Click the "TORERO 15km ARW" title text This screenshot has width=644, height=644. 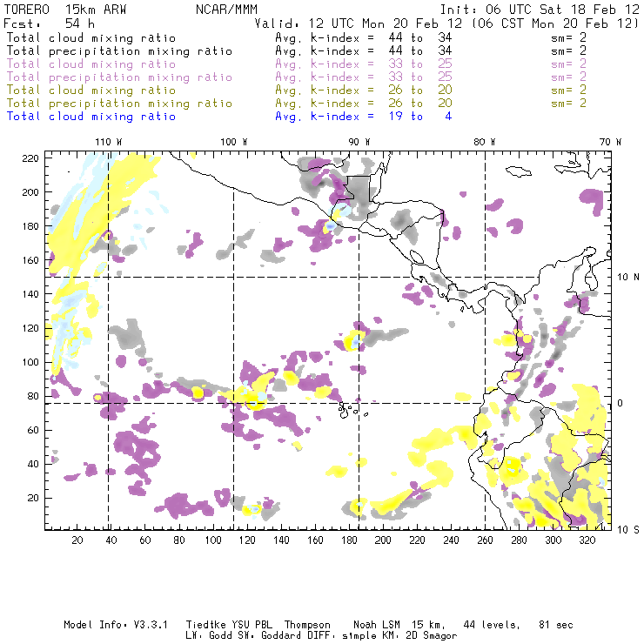point(65,10)
